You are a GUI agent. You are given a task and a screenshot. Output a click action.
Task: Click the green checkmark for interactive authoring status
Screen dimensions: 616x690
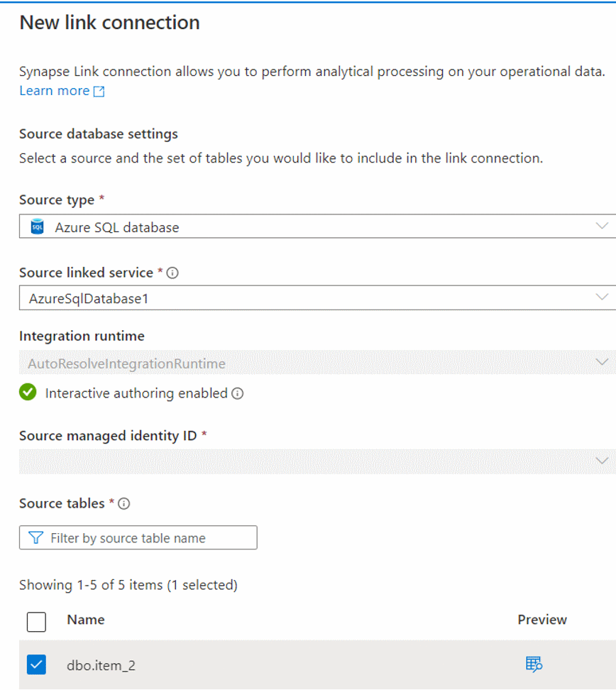27,393
